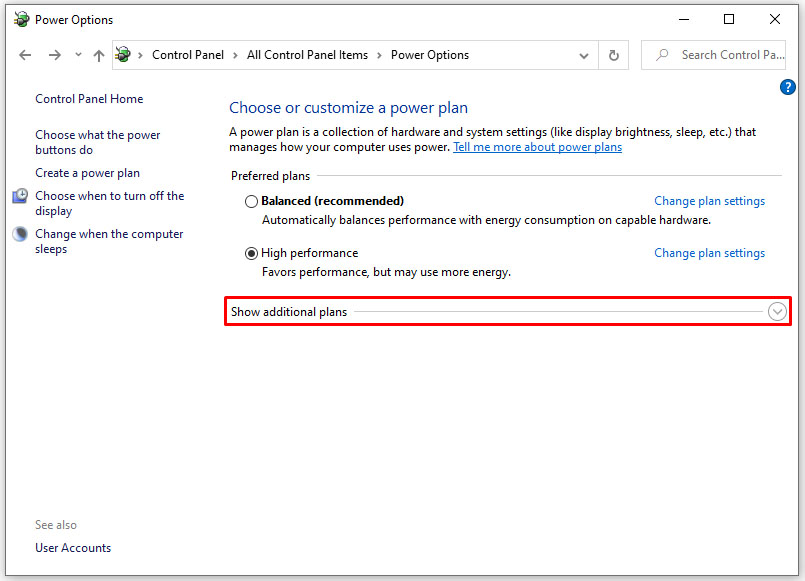This screenshot has height=581, width=805.
Task: Select the Balanced (recommended) radio button
Action: coord(251,201)
